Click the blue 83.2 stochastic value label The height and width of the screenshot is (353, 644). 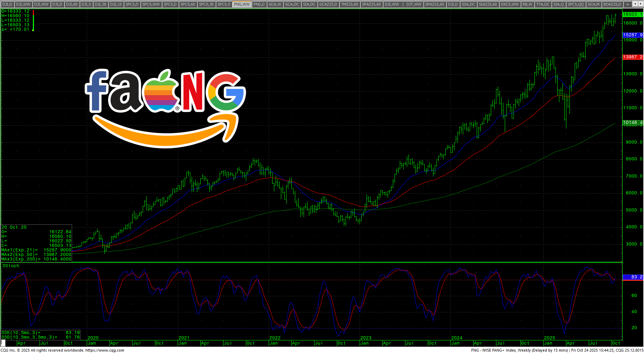tap(632, 277)
